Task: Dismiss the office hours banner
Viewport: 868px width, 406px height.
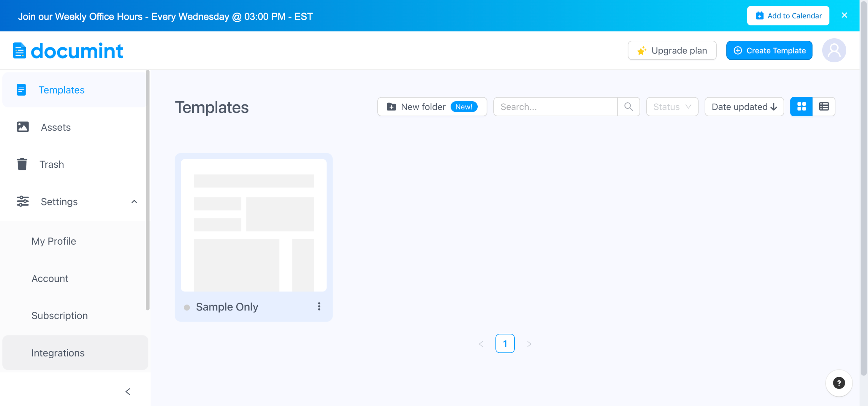Action: (x=844, y=15)
